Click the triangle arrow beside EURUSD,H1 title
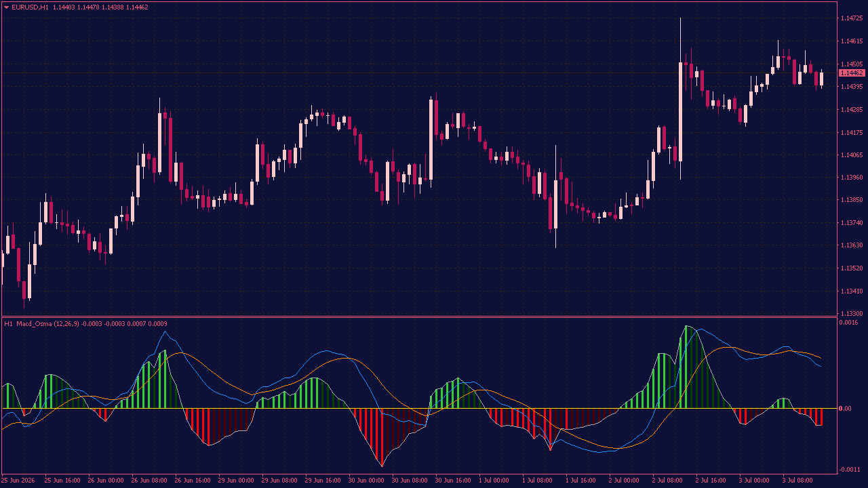The image size is (868, 488). coord(7,7)
